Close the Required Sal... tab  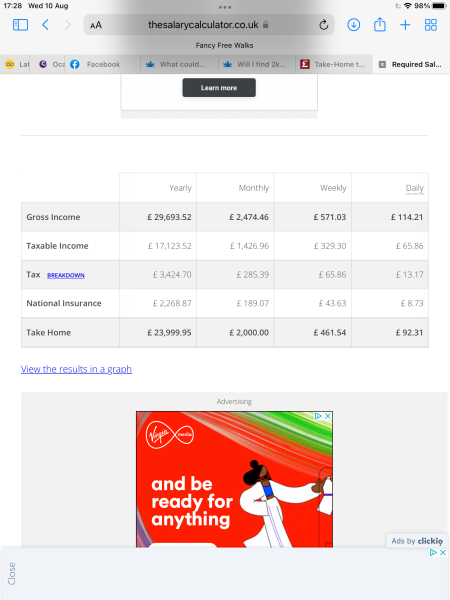[x=382, y=64]
